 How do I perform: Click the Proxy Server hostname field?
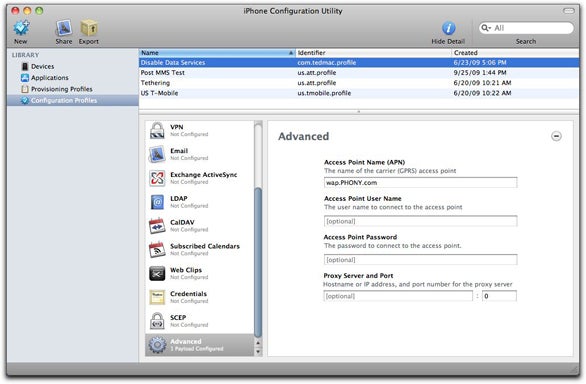(398, 296)
